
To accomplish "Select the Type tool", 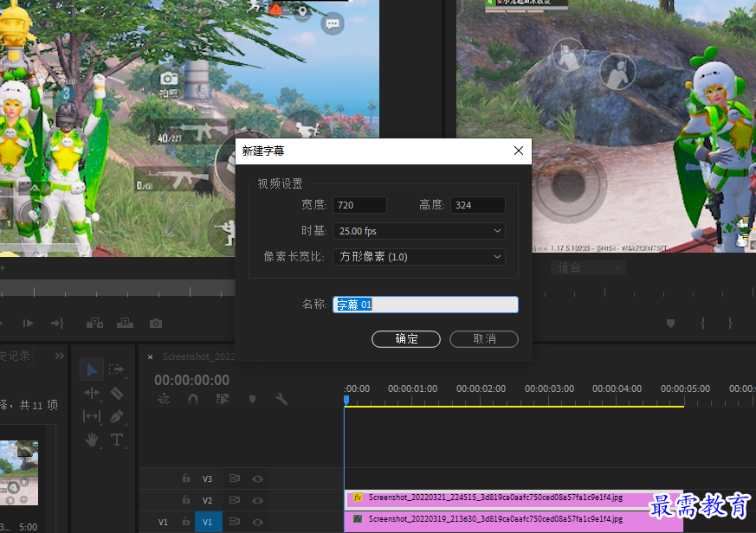I will click(117, 440).
